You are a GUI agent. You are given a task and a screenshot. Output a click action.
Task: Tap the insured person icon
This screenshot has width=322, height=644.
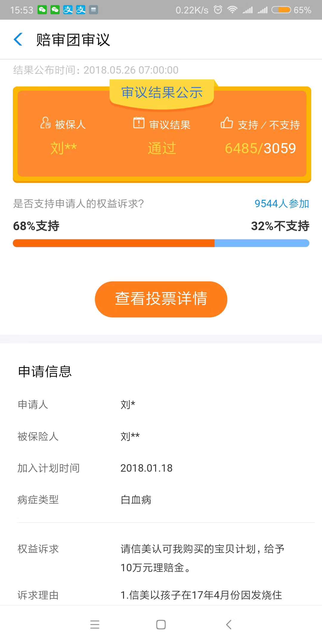click(x=45, y=123)
